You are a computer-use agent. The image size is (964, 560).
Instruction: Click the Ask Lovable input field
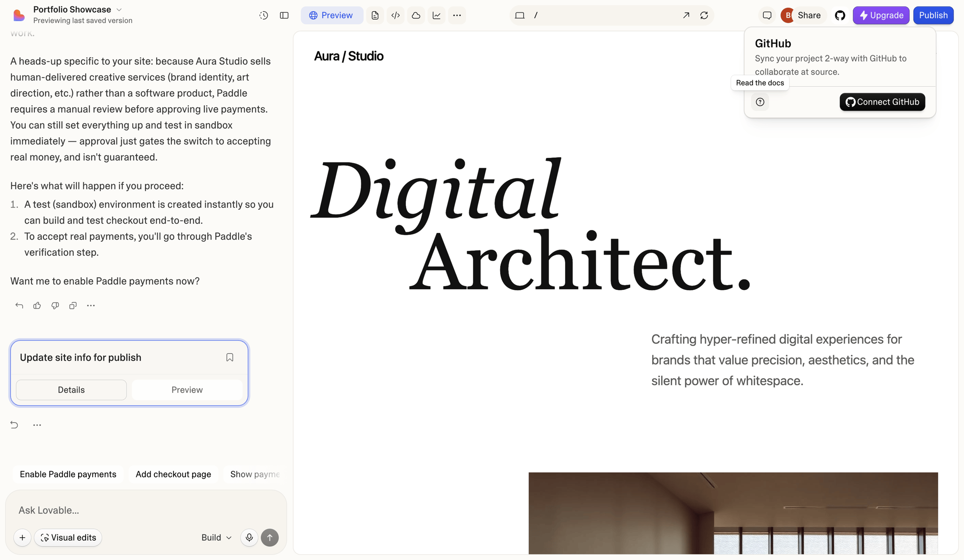(146, 510)
